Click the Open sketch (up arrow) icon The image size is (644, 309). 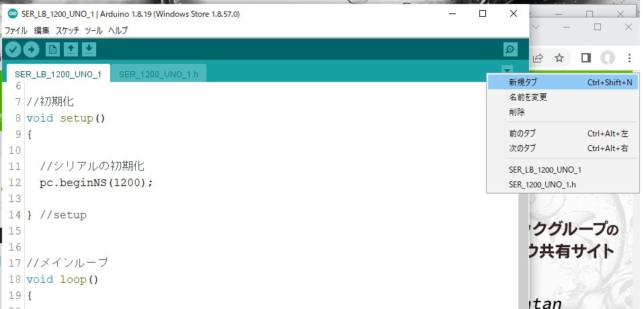point(71,50)
